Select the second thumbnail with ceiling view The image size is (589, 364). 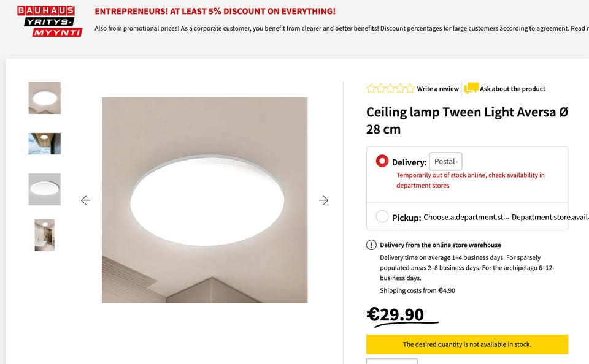point(45,143)
